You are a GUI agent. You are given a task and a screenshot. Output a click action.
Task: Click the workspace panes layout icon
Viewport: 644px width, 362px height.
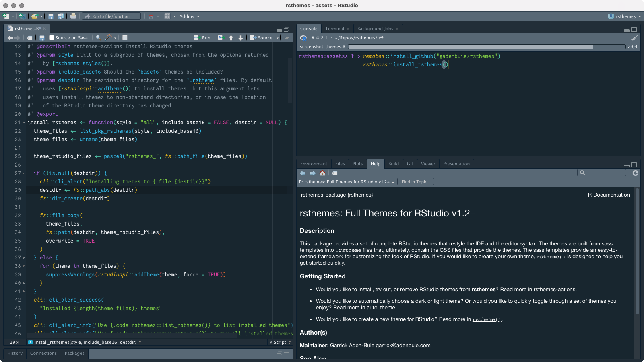click(x=167, y=16)
